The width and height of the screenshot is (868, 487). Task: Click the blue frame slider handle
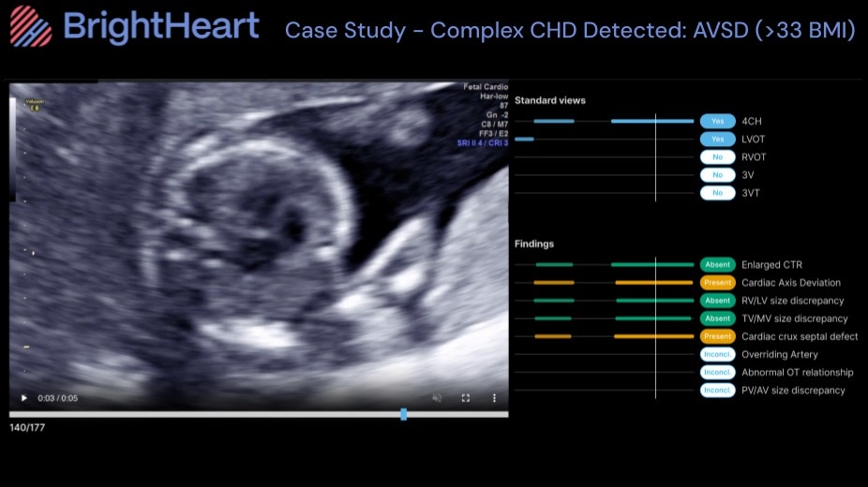(x=404, y=414)
